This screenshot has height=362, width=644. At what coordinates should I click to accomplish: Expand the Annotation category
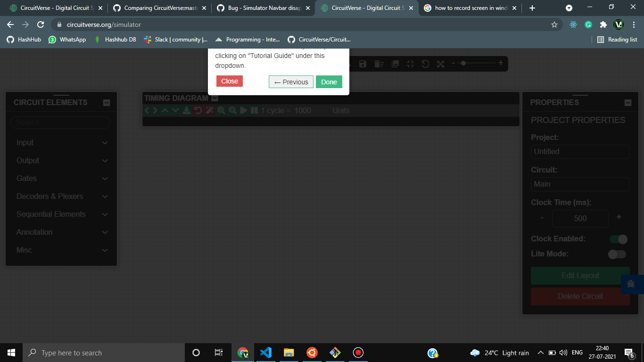point(62,232)
